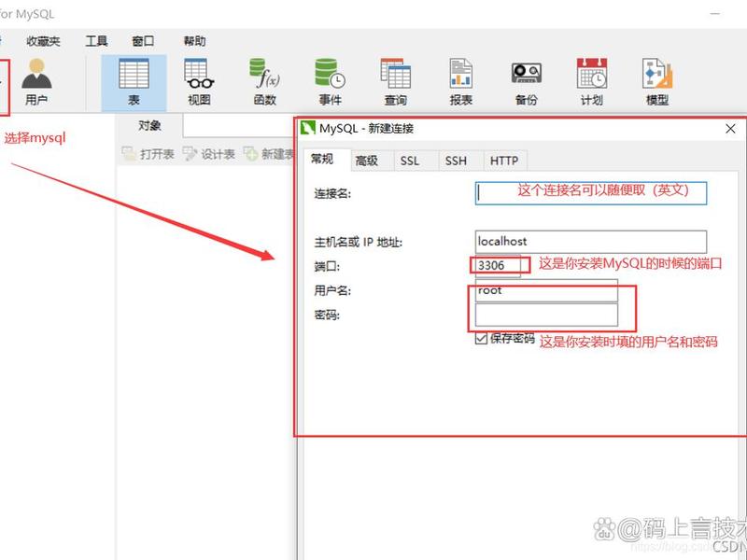
Task: Toggle the 保存密码 (Save password) checkbox
Action: pyautogui.click(x=481, y=339)
